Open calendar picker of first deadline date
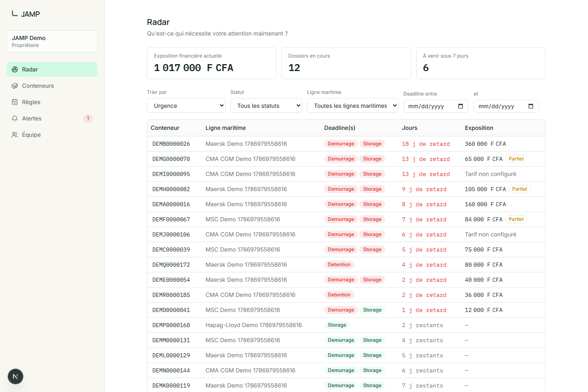 pos(461,106)
